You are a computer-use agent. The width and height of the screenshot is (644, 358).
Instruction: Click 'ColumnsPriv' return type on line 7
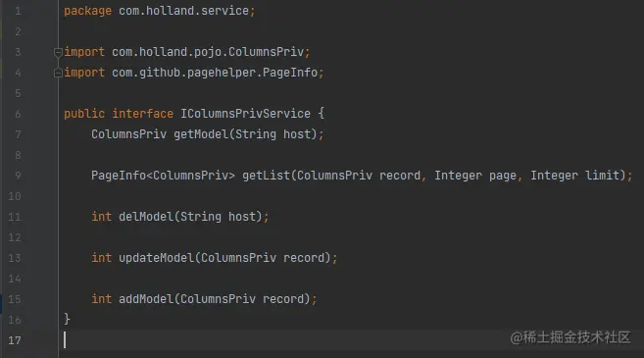129,134
